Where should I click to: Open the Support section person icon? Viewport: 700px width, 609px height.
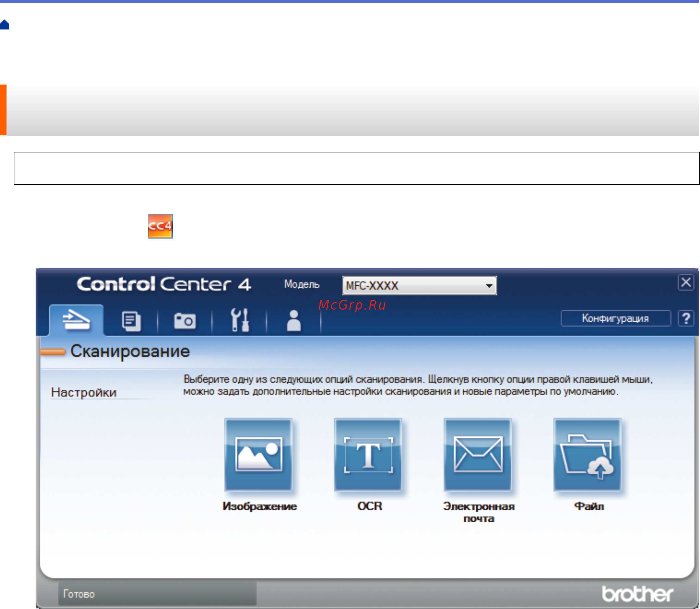coord(293,320)
